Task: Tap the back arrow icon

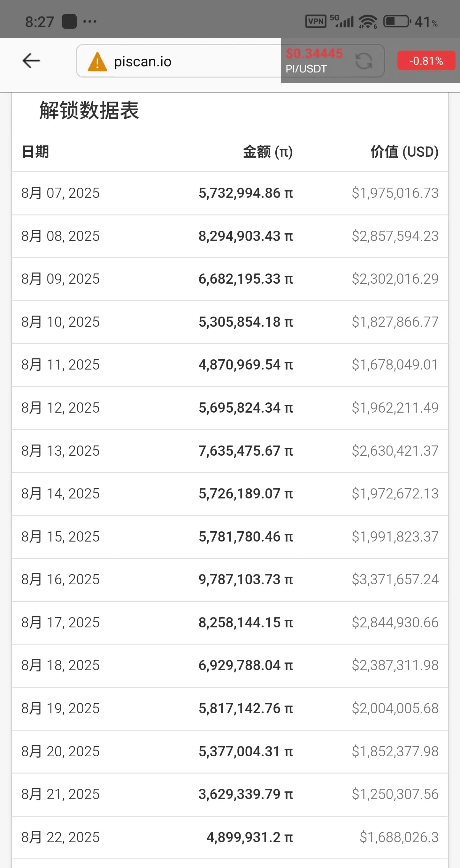Action: point(31,61)
